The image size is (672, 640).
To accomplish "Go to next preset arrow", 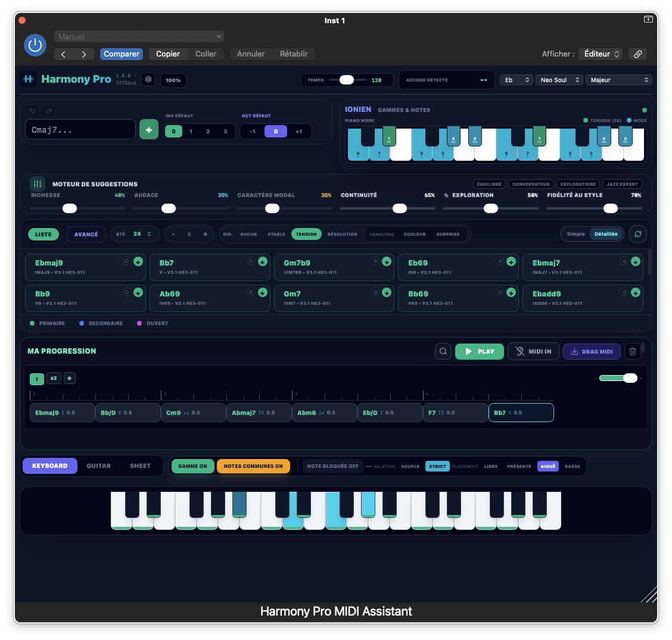I will point(84,54).
